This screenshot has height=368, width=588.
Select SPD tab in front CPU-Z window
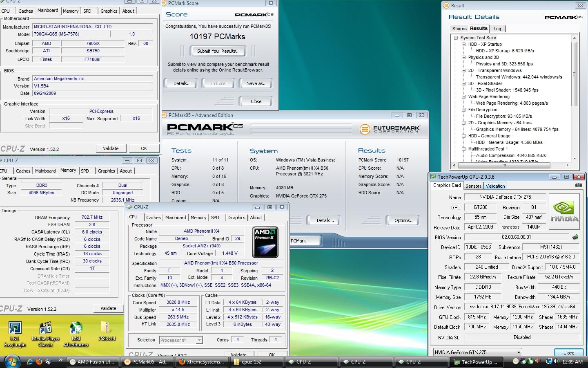[x=215, y=218]
